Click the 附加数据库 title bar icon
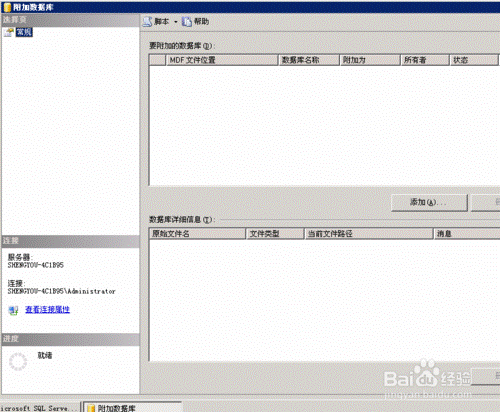Image resolution: width=500 pixels, height=412 pixels. [7, 7]
